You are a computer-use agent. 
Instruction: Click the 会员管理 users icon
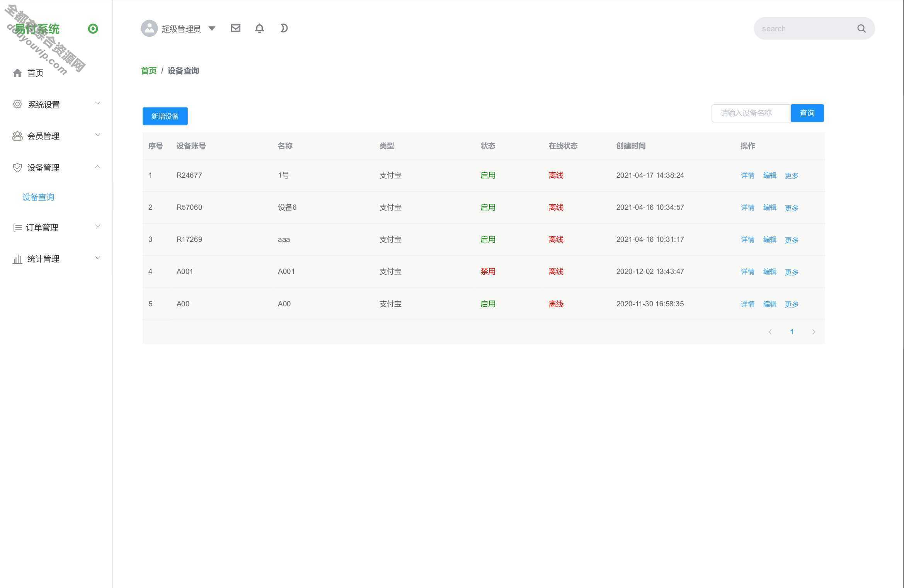17,136
